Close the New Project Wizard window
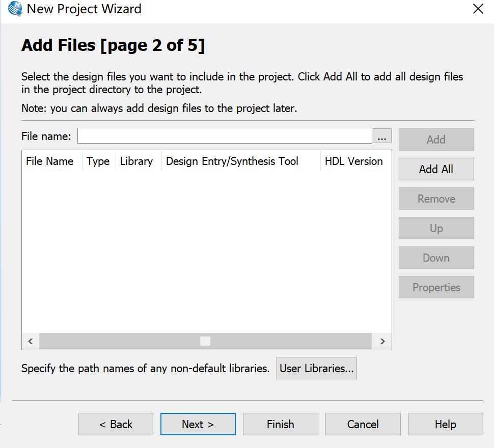This screenshot has width=494, height=448. pyautogui.click(x=478, y=9)
